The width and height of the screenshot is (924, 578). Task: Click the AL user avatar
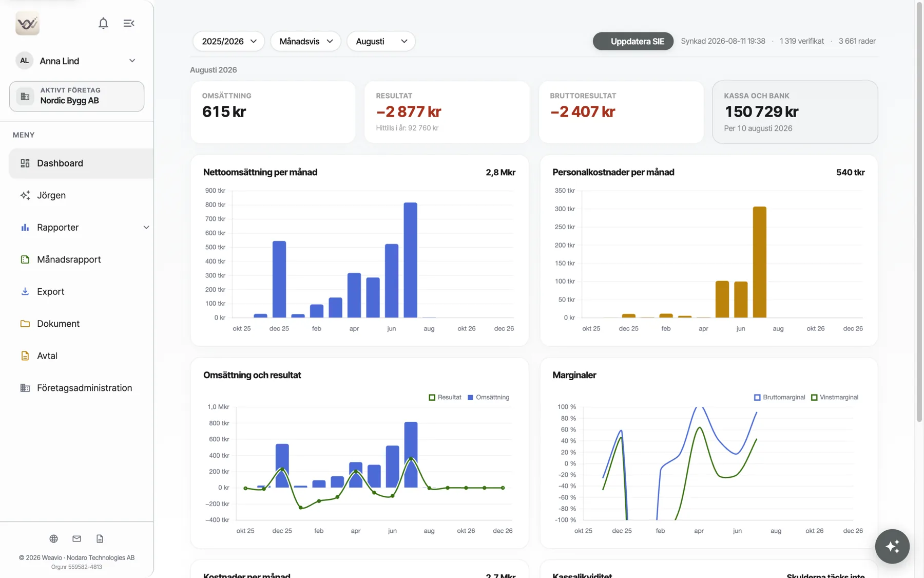pos(24,61)
